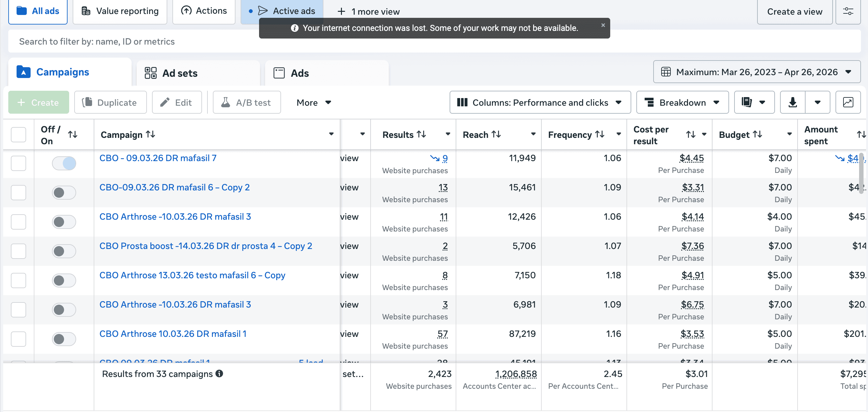Dismiss the internet connection lost notification

(x=603, y=25)
